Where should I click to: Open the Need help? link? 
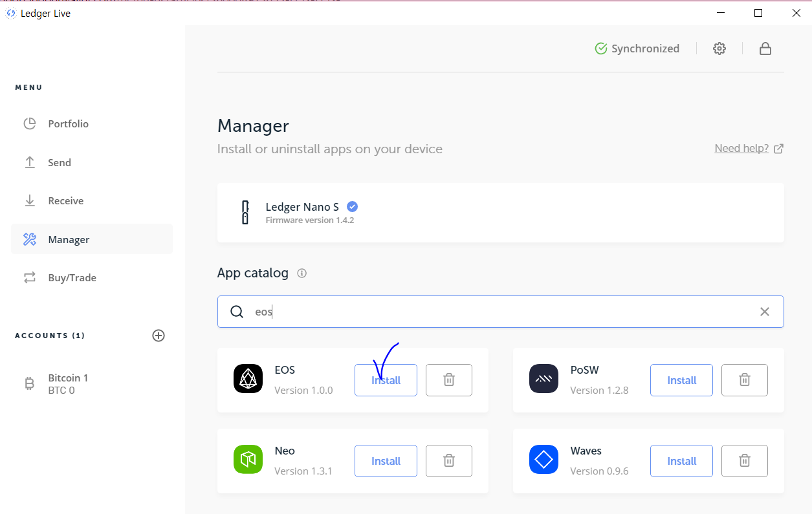tap(741, 149)
